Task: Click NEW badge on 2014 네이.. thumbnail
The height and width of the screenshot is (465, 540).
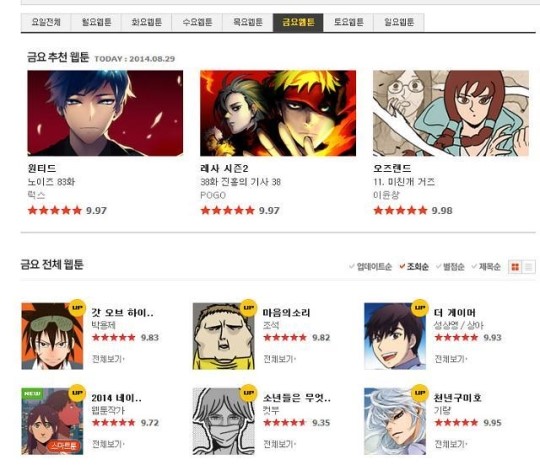Action: pyautogui.click(x=33, y=393)
